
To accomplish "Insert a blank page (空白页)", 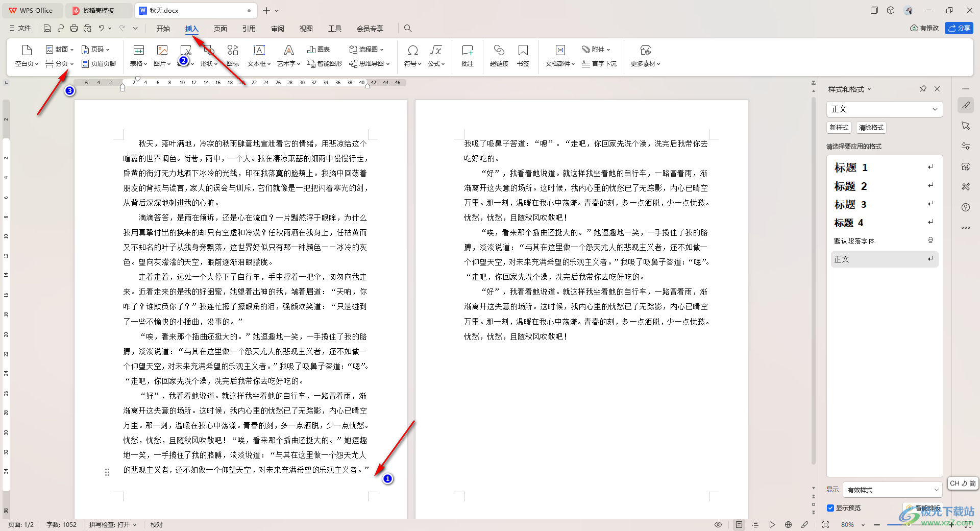I will click(27, 56).
